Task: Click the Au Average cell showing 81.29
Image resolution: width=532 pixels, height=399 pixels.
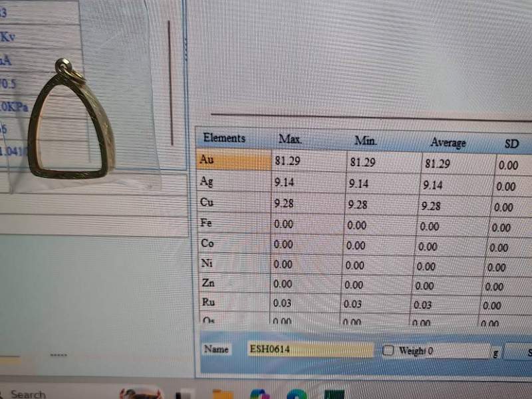Action: [439, 164]
